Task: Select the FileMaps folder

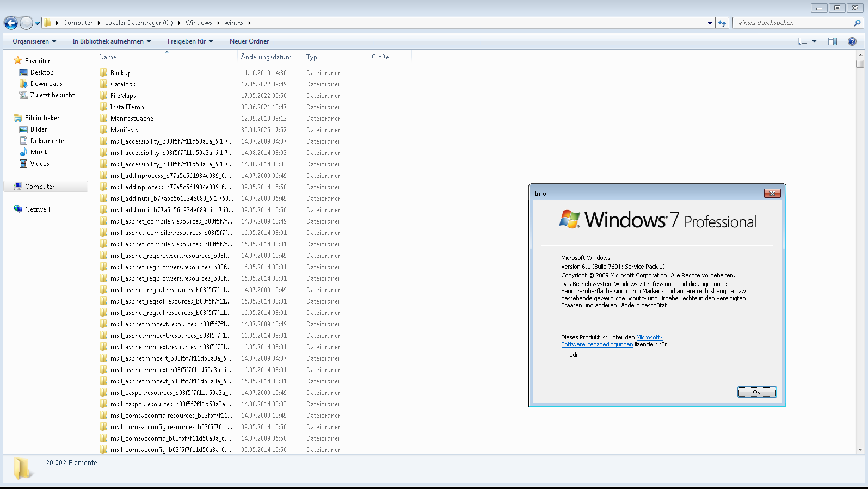Action: tap(123, 96)
